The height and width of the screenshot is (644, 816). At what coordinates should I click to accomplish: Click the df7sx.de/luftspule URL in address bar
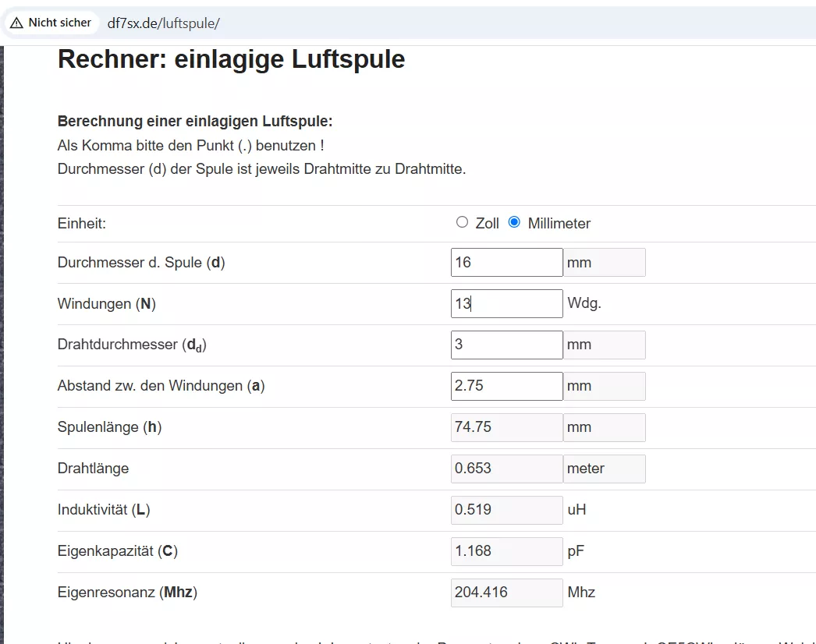coord(163,23)
